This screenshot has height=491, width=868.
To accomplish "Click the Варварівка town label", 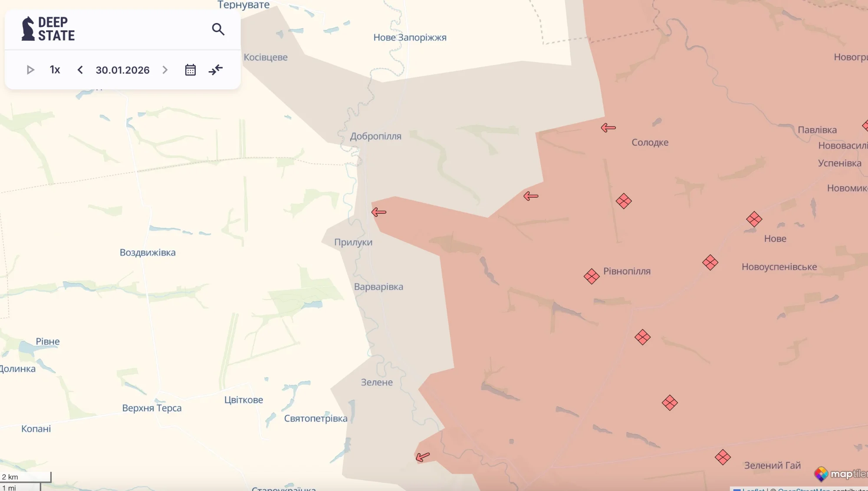I will 378,287.
